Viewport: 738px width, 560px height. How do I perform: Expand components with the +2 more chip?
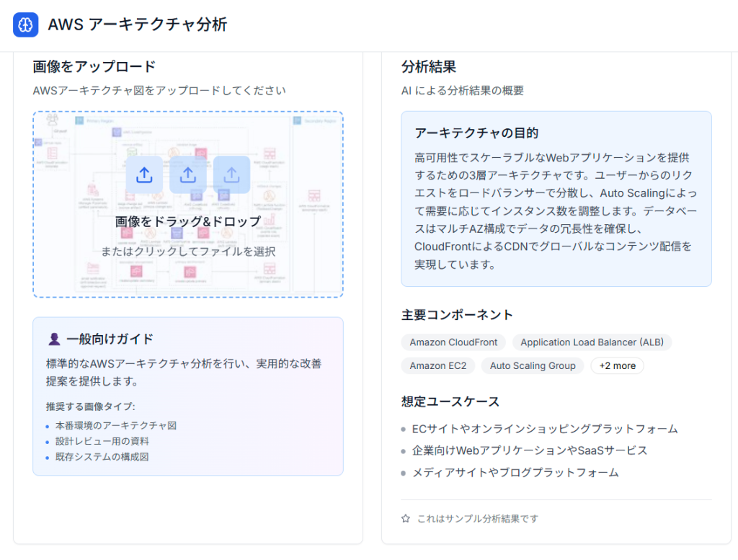(x=618, y=365)
